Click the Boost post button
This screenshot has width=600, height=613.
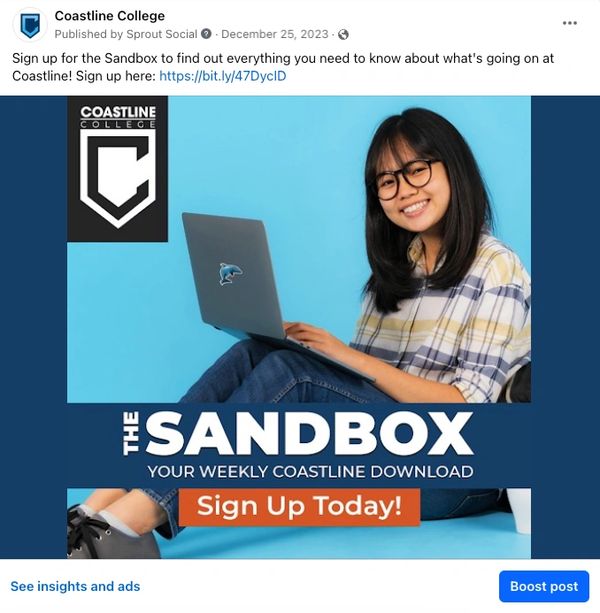pyautogui.click(x=544, y=586)
